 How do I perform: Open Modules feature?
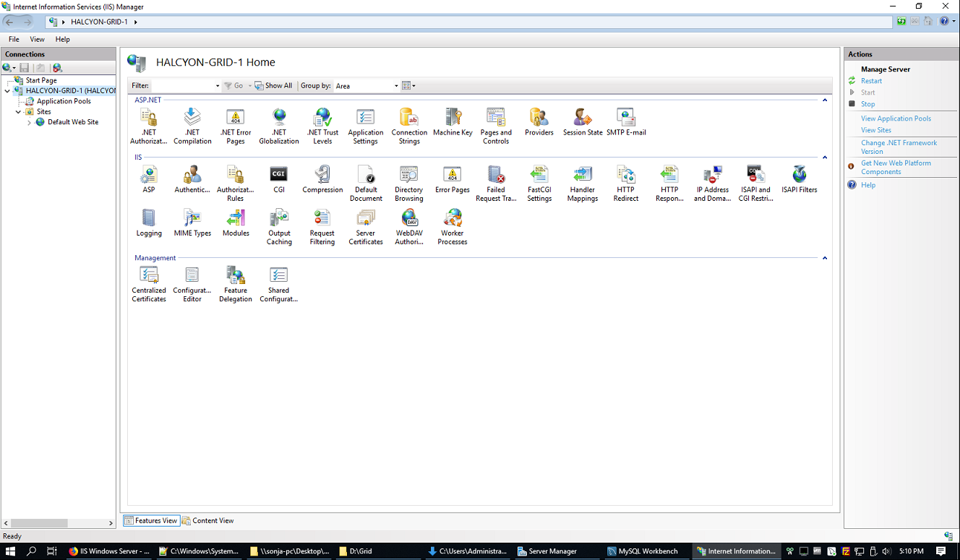tap(236, 223)
